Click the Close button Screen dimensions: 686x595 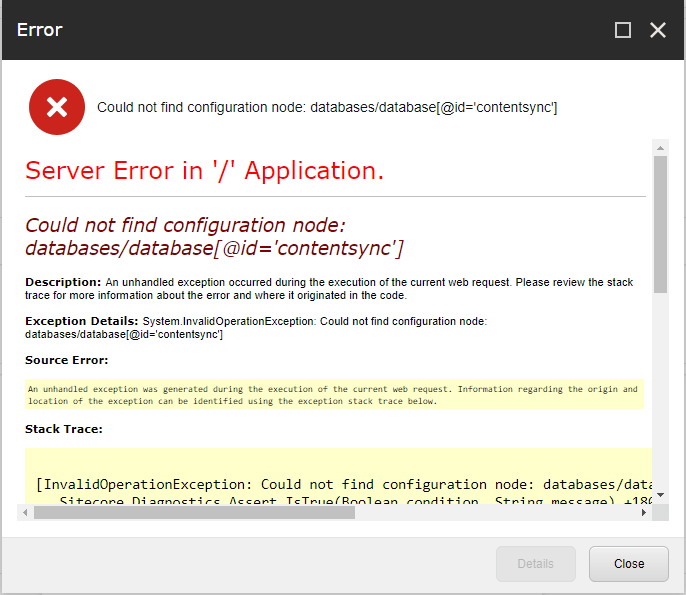click(629, 564)
